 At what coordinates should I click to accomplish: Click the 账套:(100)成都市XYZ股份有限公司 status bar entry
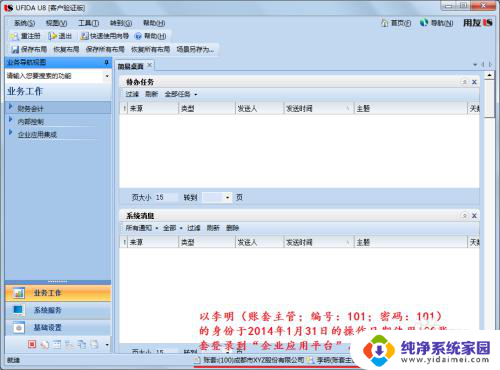point(249,360)
